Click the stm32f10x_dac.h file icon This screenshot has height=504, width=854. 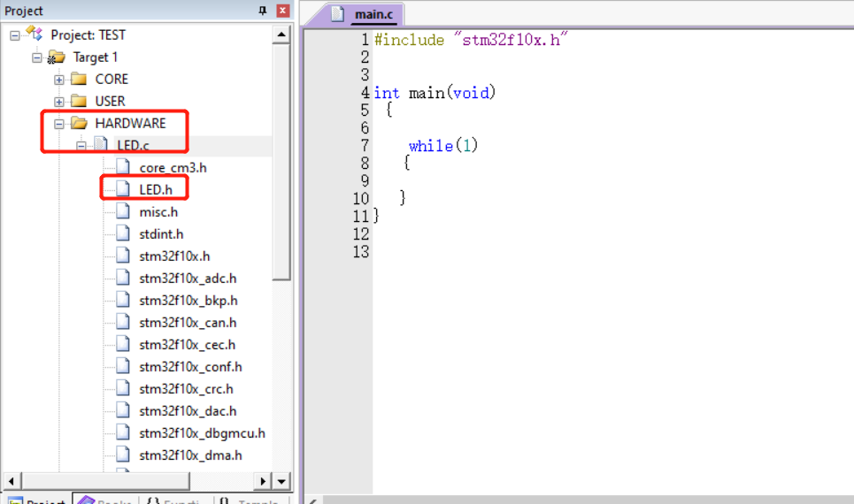coord(123,410)
